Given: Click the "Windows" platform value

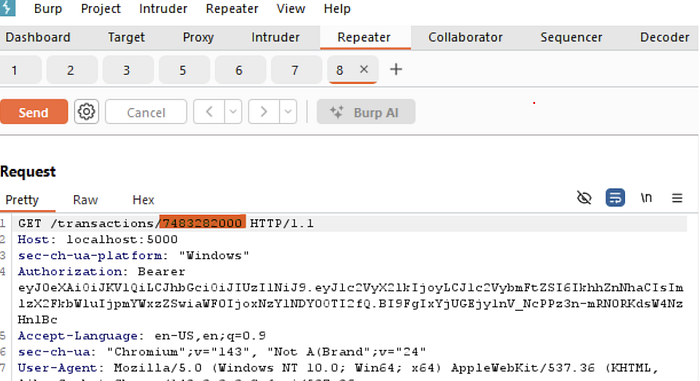Looking at the screenshot, I should 214,255.
